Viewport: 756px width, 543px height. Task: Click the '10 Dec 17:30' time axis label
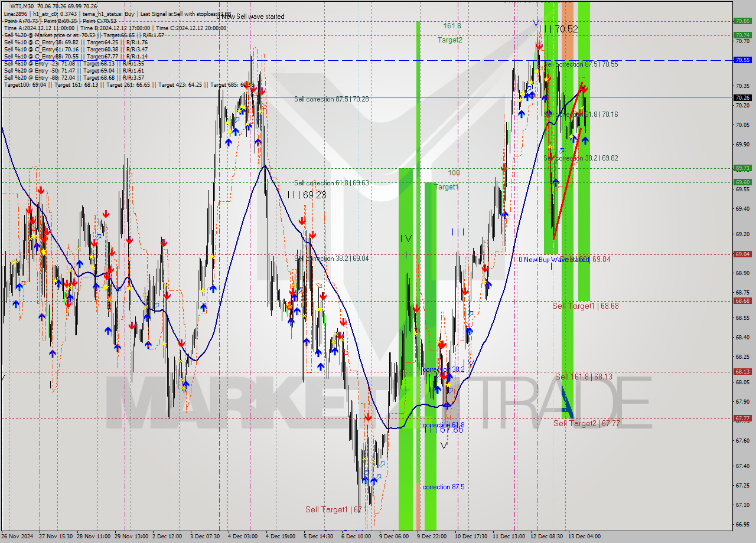point(470,537)
